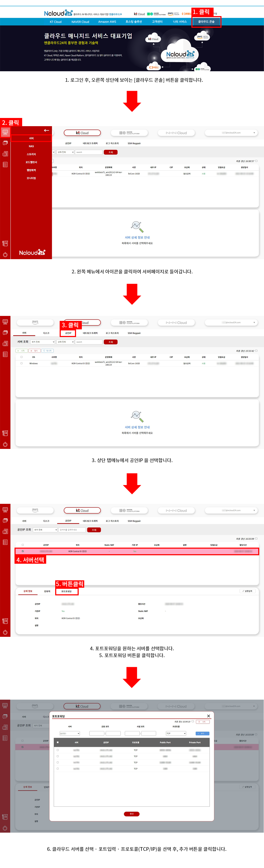
Task: Open 위치 전체 dropdown beside 서버 조회
Action: point(43,342)
